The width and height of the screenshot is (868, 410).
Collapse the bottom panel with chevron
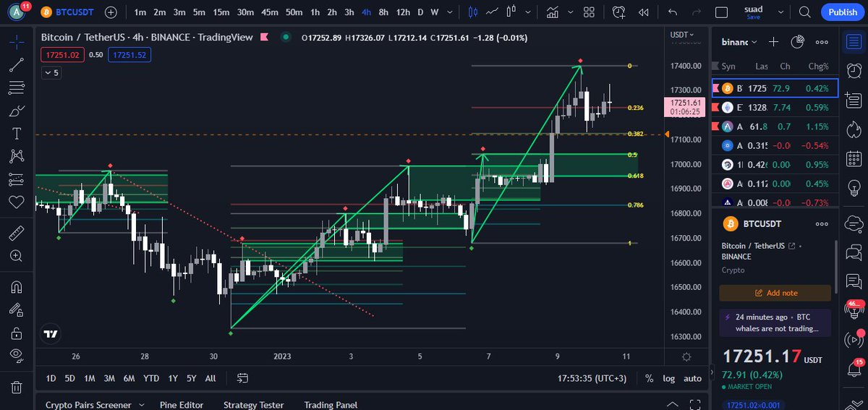673,405
